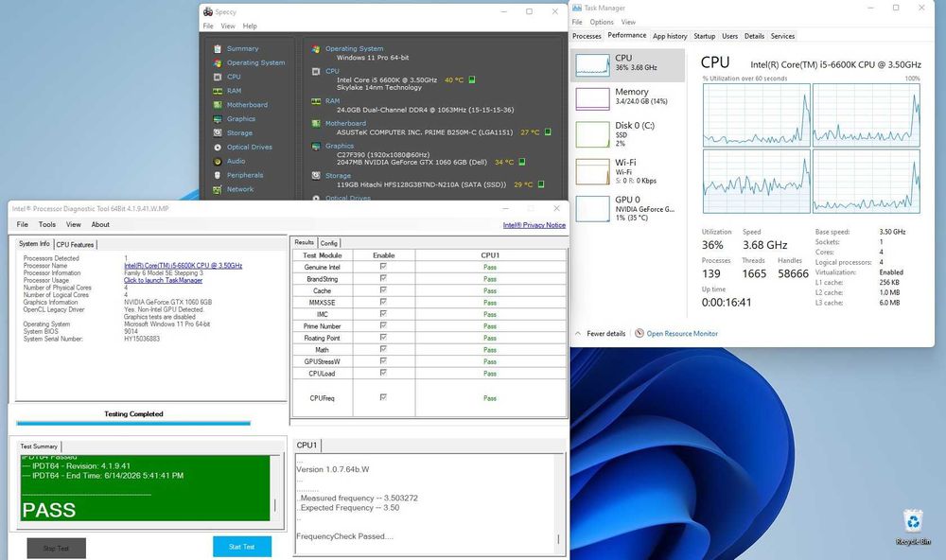Select Disk 0 (C:) in Task Manager

click(x=627, y=134)
